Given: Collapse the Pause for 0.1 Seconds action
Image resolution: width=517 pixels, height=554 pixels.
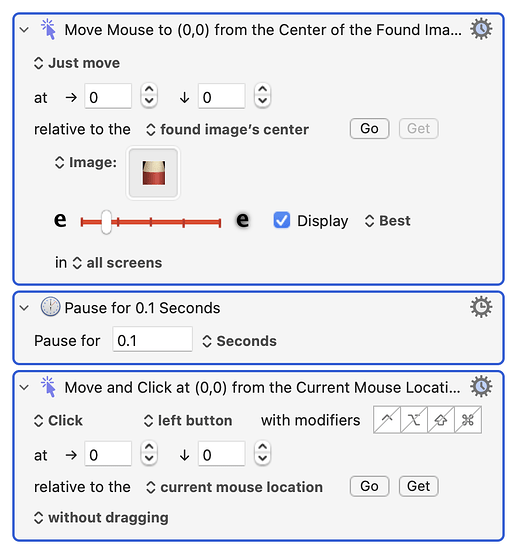Looking at the screenshot, I should coord(24,308).
